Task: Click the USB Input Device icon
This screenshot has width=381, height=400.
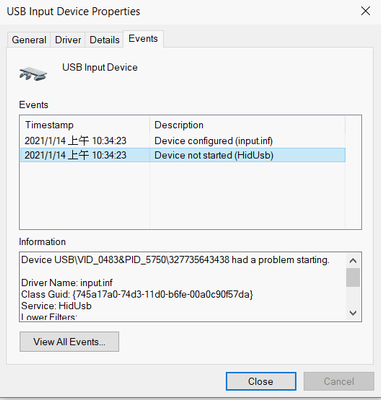Action: click(x=33, y=73)
